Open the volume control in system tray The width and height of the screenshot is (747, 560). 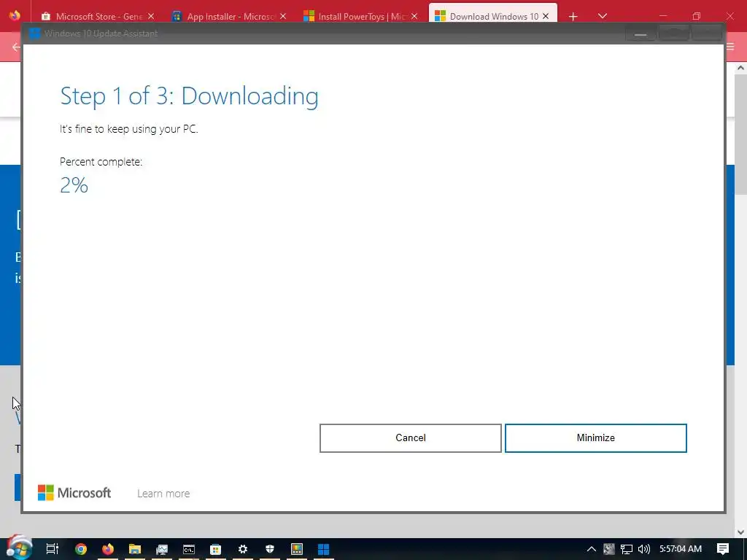[644, 549]
